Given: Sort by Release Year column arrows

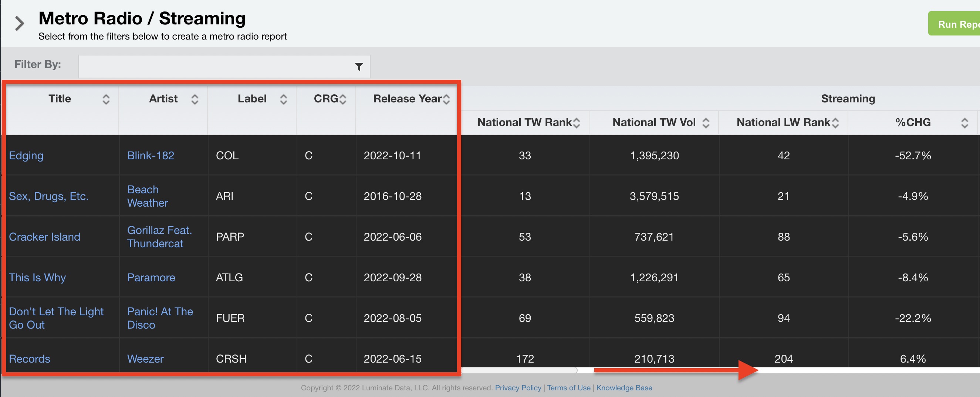Looking at the screenshot, I should [446, 100].
